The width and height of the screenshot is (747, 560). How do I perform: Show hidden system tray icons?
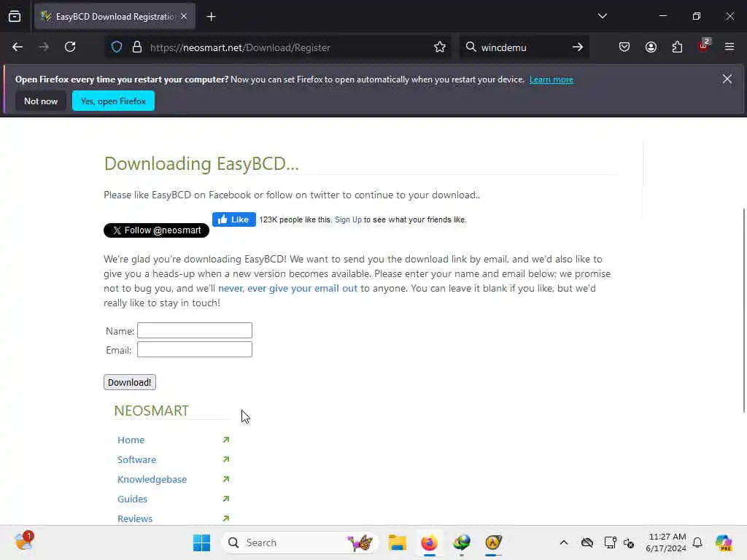[x=564, y=542]
